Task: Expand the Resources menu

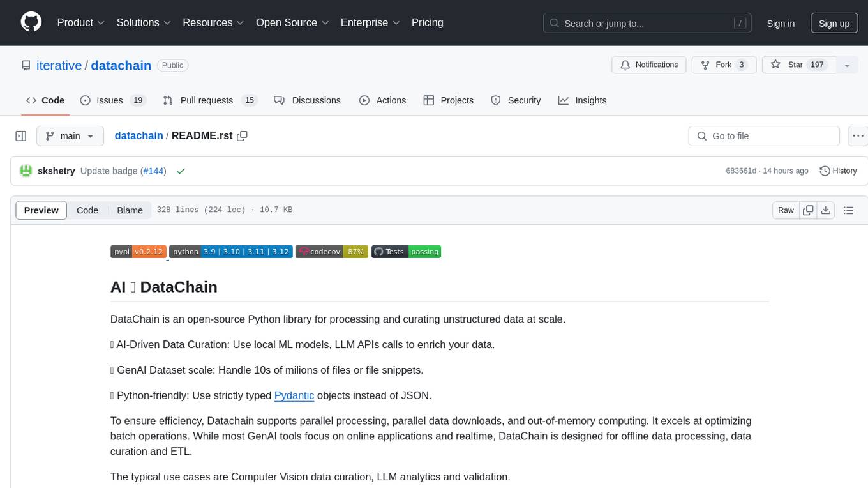Action: coord(213,22)
